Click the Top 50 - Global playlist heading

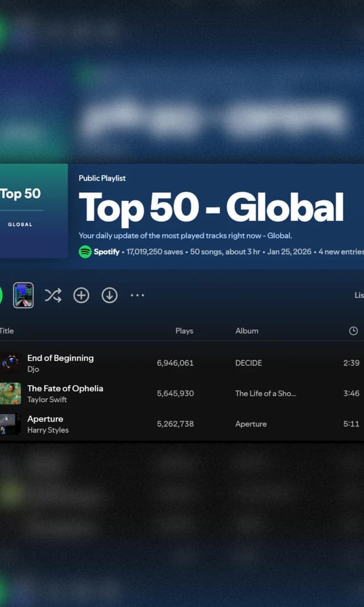(211, 208)
